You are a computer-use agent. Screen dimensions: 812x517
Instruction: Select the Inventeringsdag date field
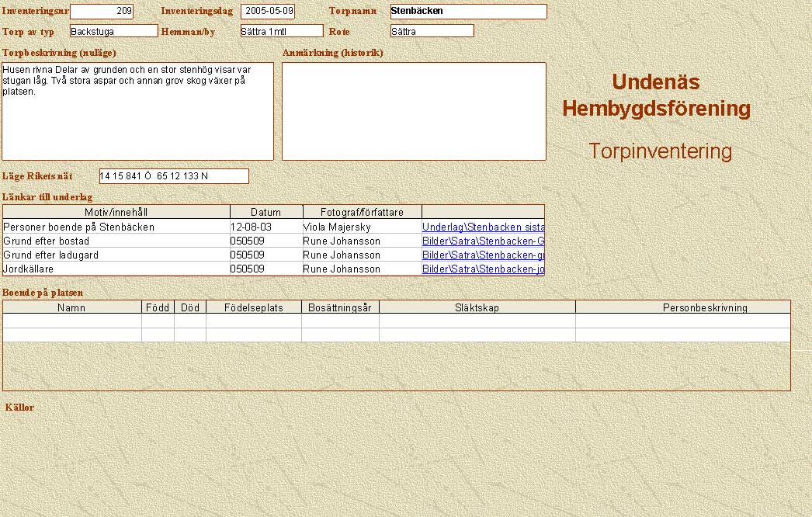click(268, 12)
